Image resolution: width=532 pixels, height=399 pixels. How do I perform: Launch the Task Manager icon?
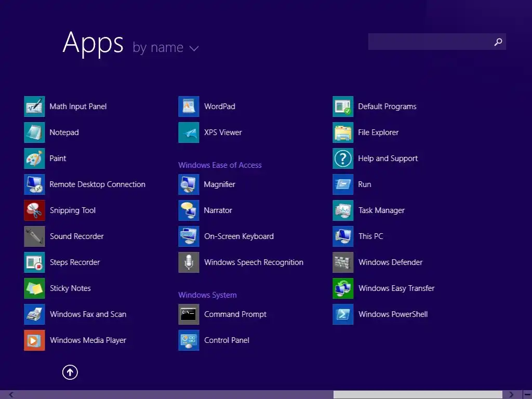[343, 210]
